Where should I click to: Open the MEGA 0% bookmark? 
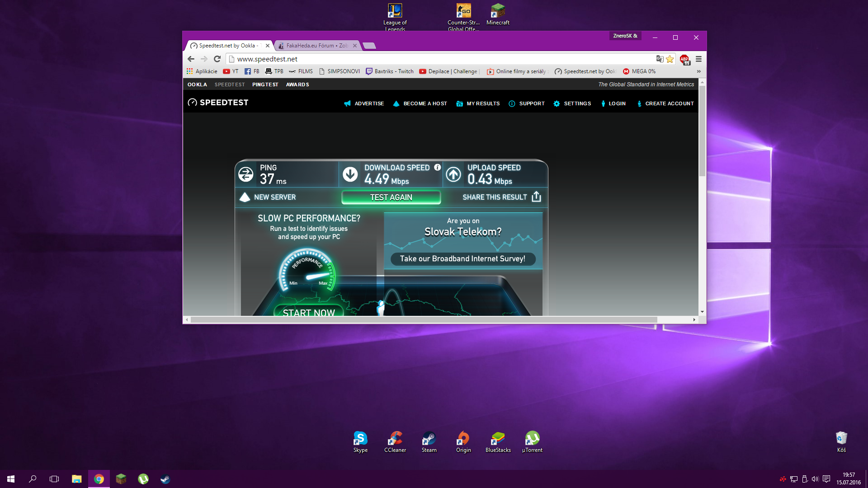tap(639, 71)
